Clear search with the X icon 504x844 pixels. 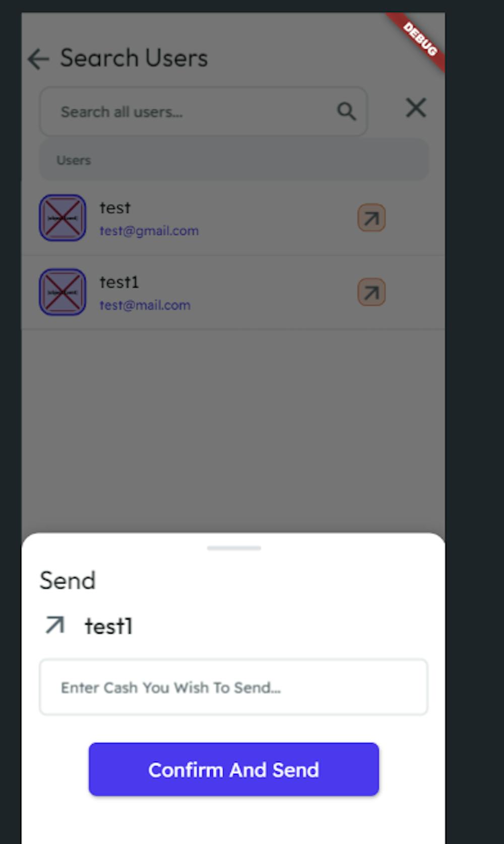pos(416,108)
